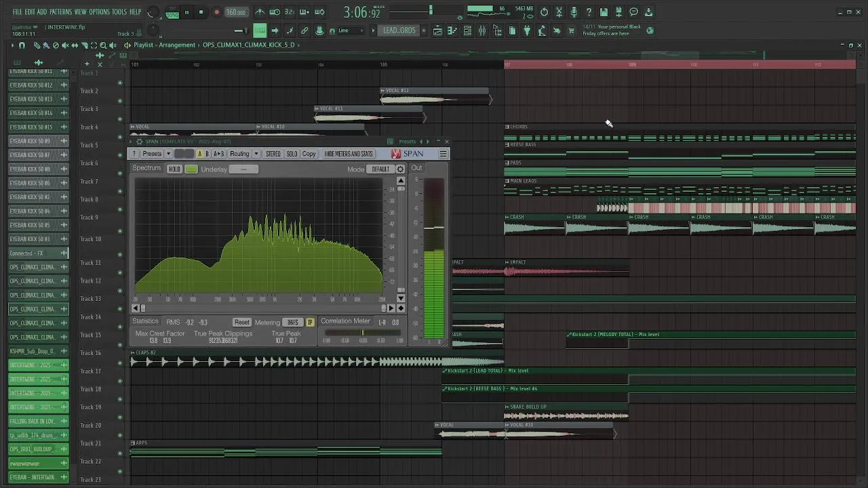Open the PATTERNS menu
Image resolution: width=868 pixels, height=488 pixels.
click(60, 12)
